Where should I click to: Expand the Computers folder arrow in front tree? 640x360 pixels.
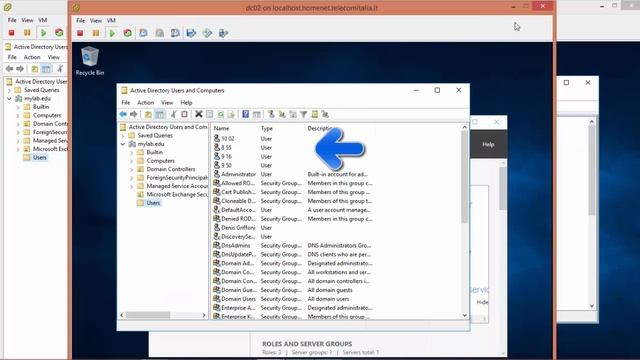click(132, 161)
